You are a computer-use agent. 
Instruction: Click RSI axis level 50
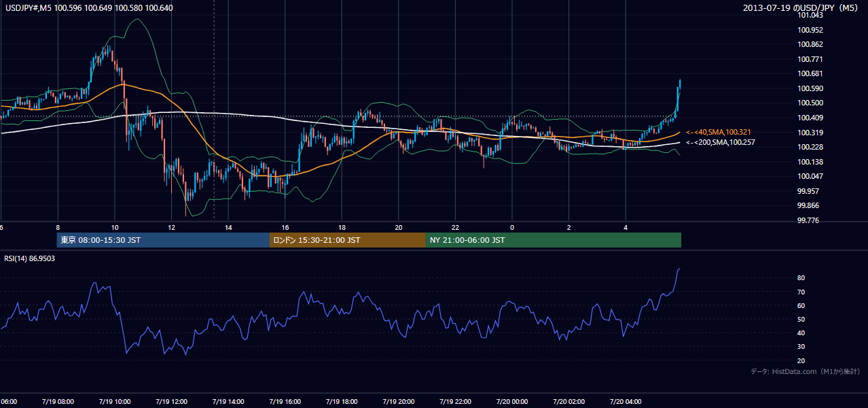click(x=801, y=319)
